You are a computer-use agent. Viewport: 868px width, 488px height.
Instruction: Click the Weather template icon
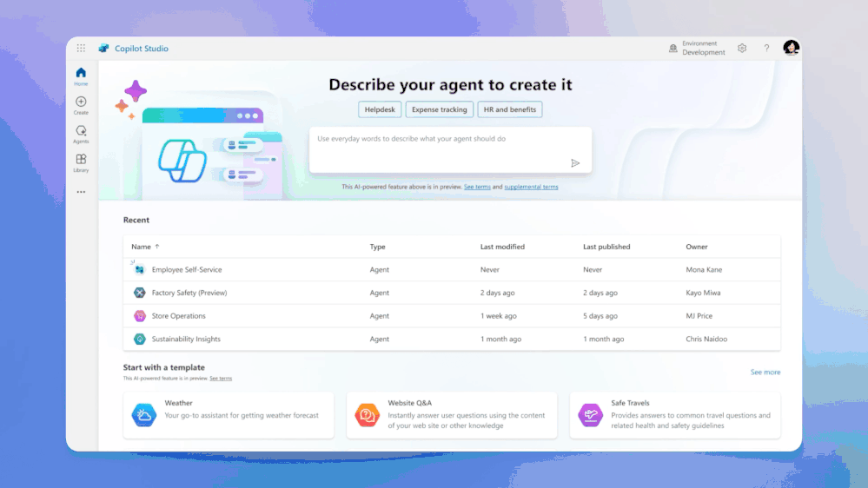pos(144,415)
